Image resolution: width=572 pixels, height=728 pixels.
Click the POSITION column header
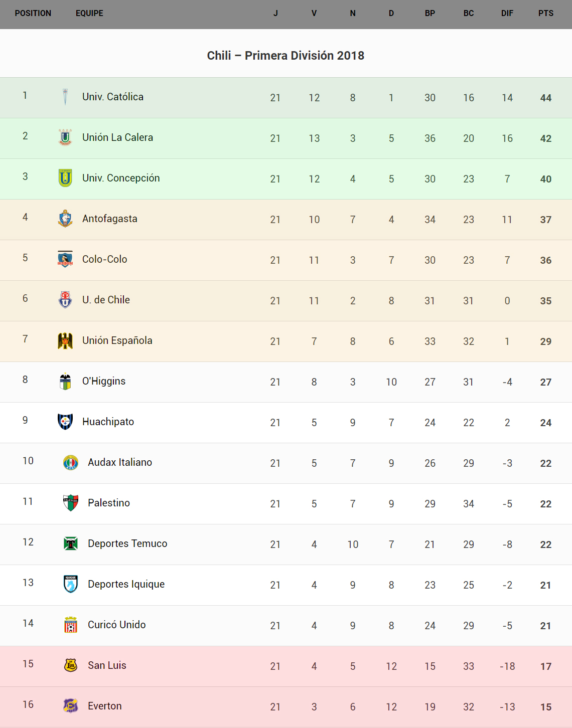pyautogui.click(x=33, y=14)
